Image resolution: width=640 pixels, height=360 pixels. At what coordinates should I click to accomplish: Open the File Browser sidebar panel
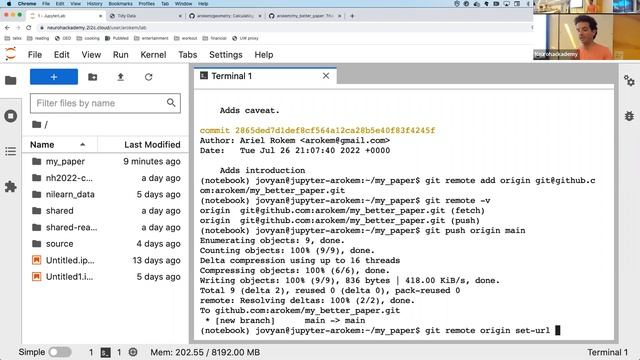(x=11, y=80)
